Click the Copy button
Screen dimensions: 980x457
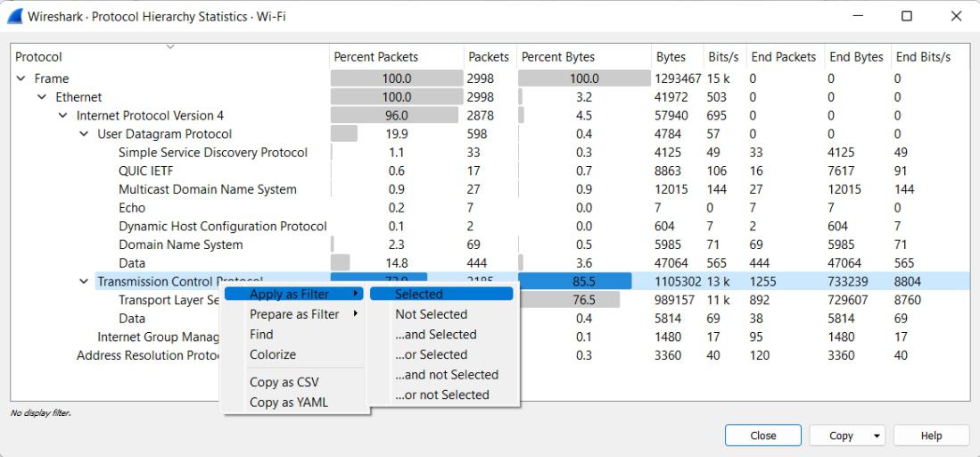click(x=841, y=436)
